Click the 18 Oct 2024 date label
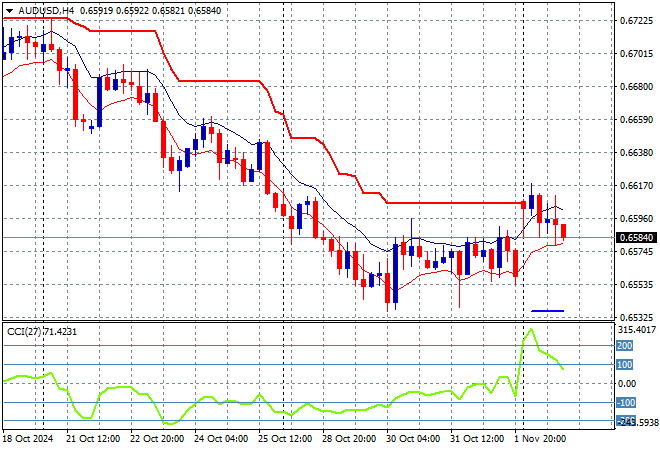Viewport: 660px width, 450px height. 28,440
